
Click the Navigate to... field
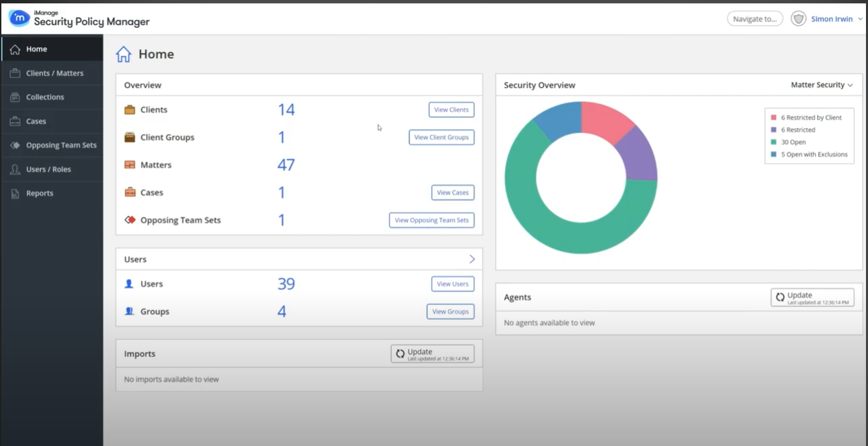coord(754,19)
